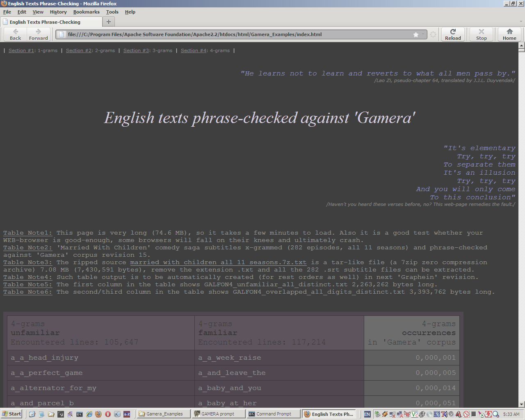The width and height of the screenshot is (525, 420).
Task: Switch to Gamera_Examples taskbar window
Action: click(163, 414)
